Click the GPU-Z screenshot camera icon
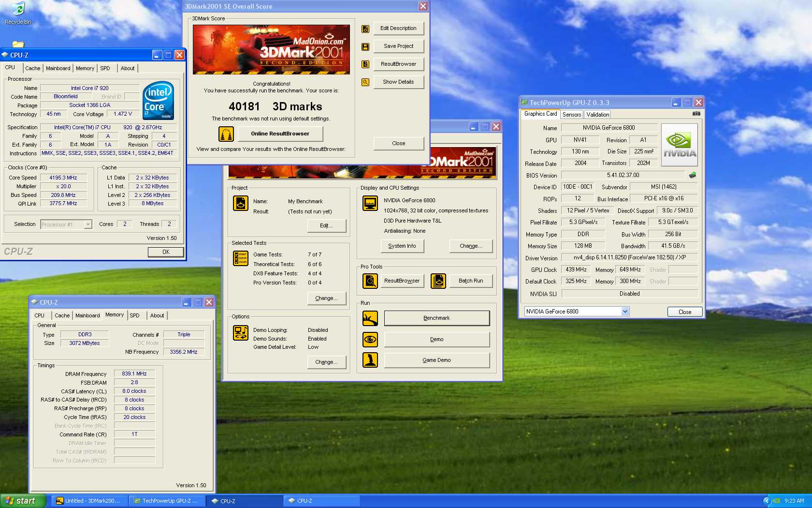The image size is (812, 508). tap(696, 114)
